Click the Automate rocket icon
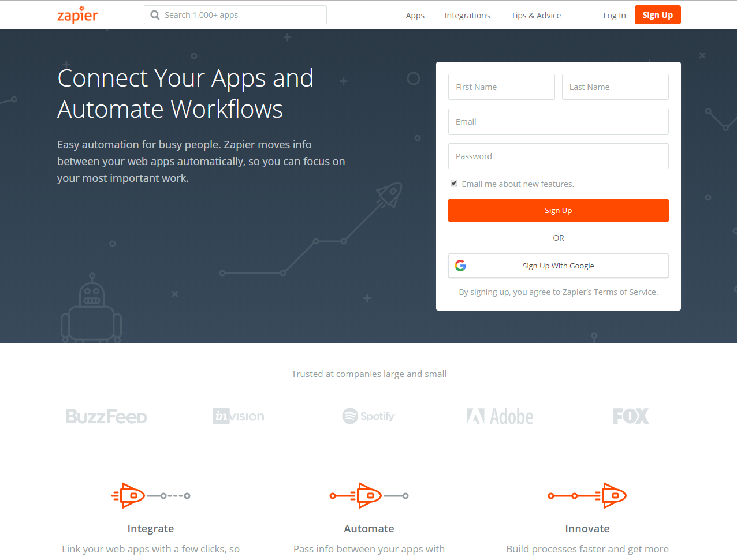 369,495
